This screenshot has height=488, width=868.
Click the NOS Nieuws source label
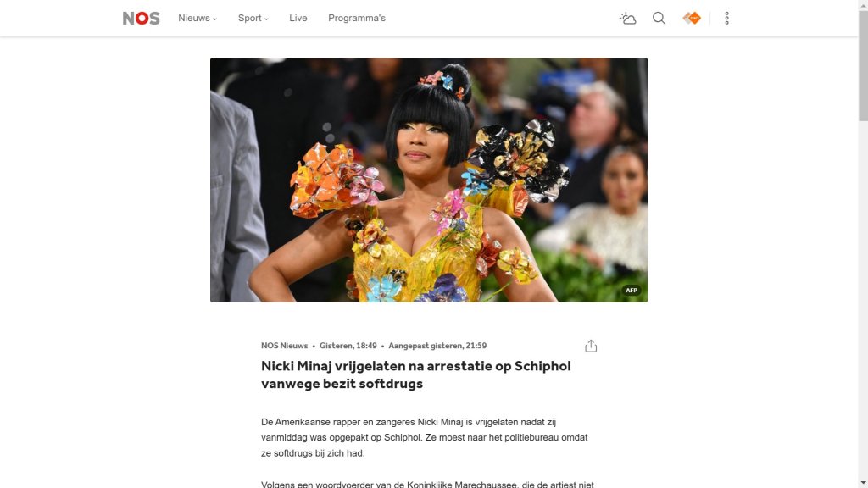pyautogui.click(x=284, y=346)
